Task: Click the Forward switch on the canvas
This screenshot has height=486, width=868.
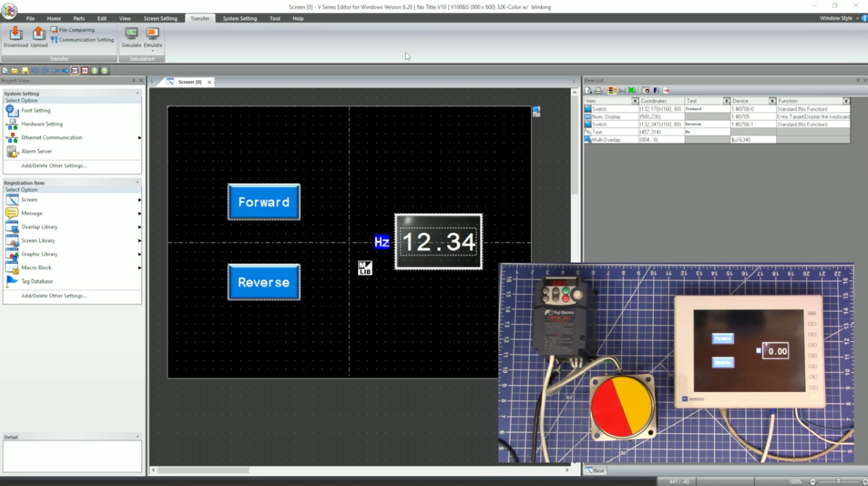Action: tap(263, 202)
